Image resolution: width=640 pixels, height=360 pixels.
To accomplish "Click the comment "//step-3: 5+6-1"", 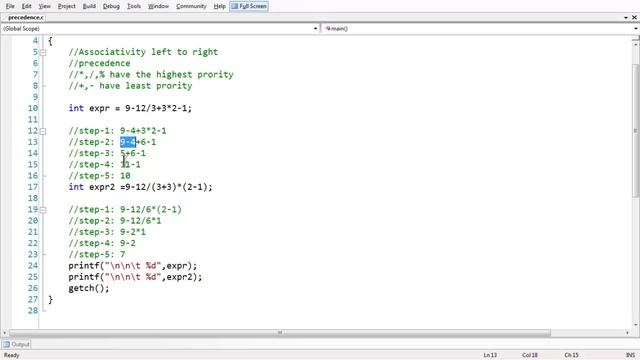I will click(107, 153).
